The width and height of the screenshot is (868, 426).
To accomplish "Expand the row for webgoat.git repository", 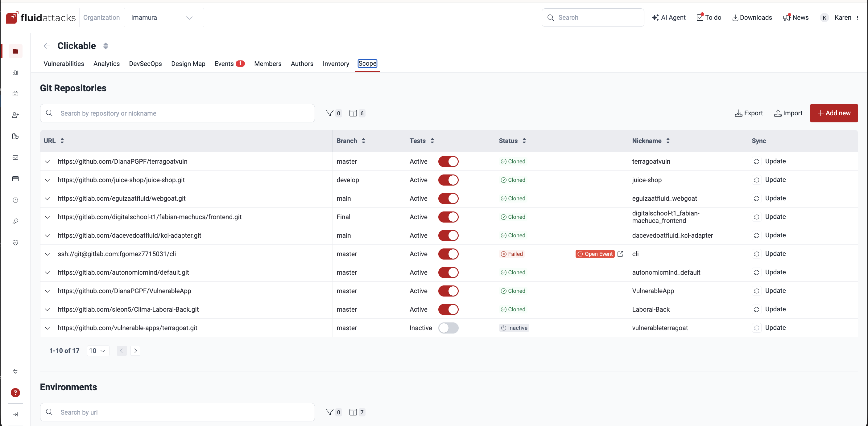I will coord(47,199).
